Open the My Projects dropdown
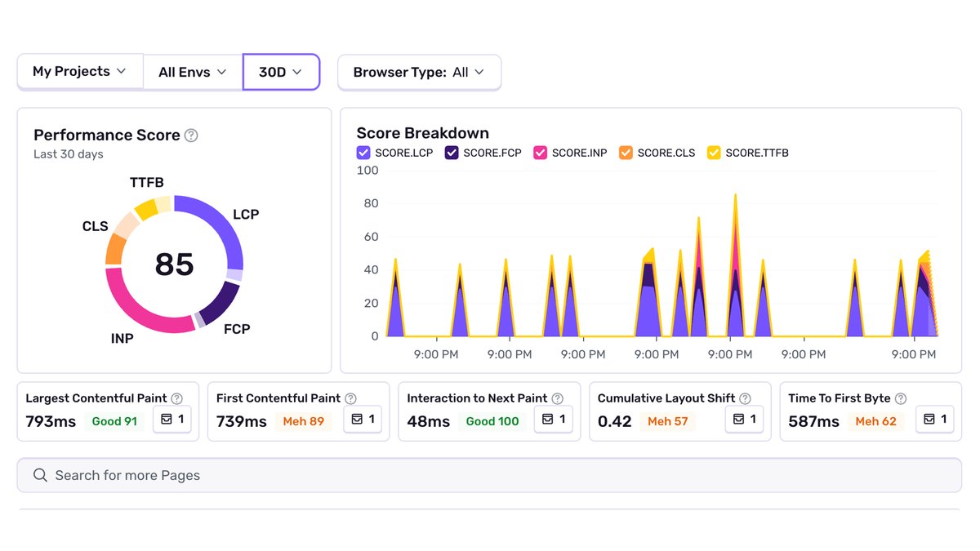 [x=80, y=72]
